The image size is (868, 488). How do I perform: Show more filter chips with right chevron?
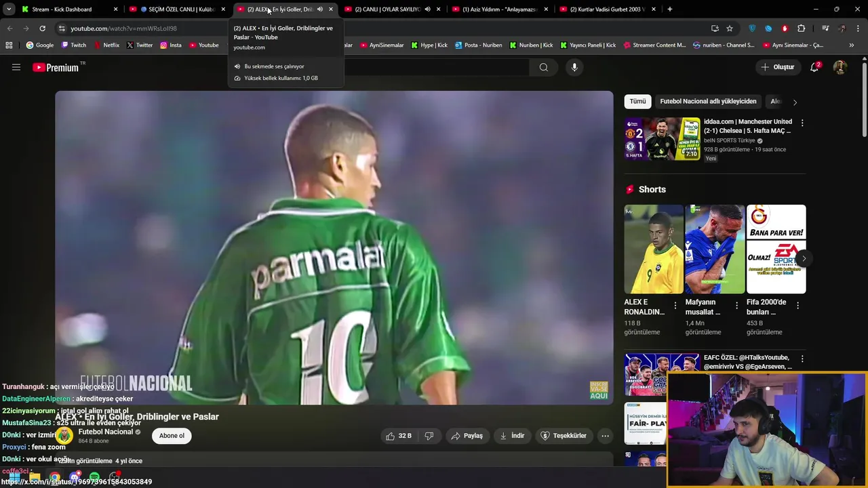[x=795, y=102]
